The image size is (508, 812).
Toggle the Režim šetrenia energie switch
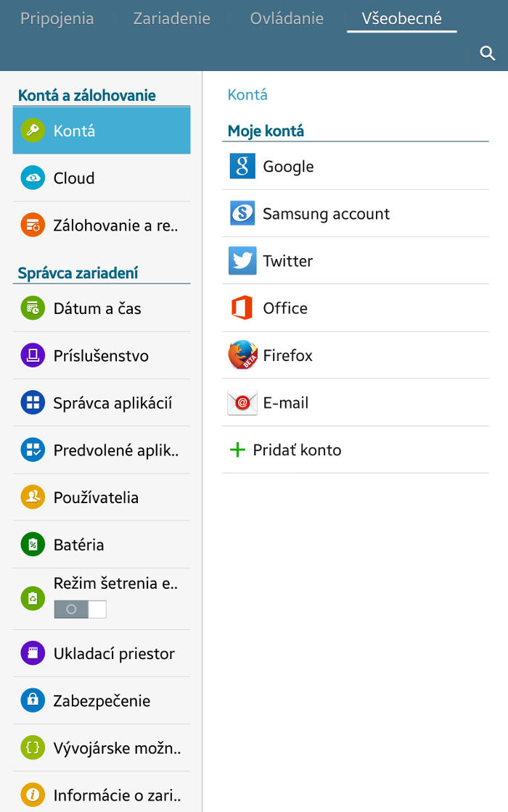coord(80,609)
